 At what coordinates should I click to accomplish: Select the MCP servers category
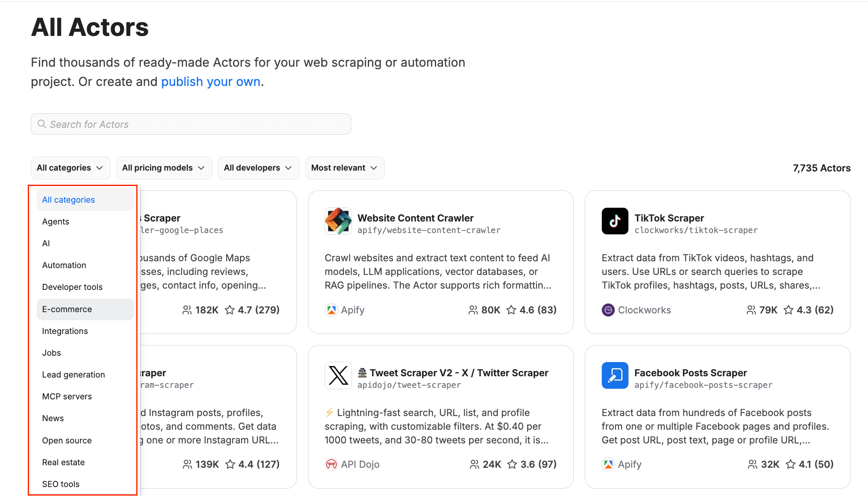pos(67,396)
